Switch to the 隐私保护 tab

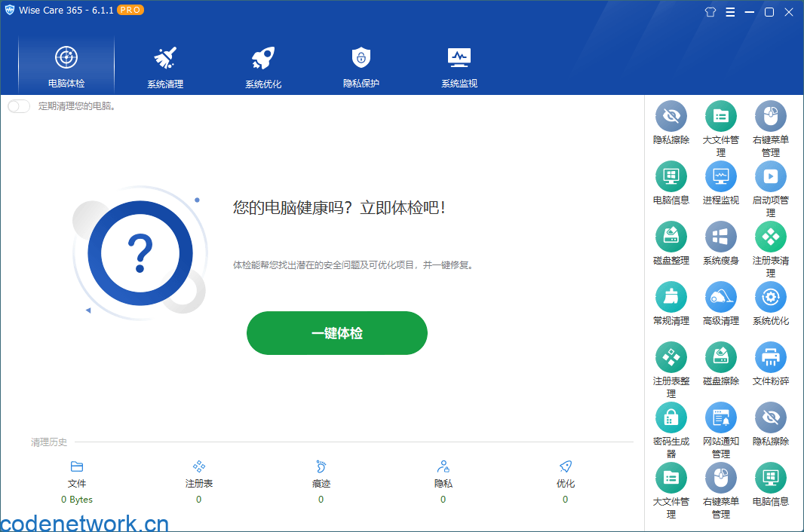(x=361, y=65)
